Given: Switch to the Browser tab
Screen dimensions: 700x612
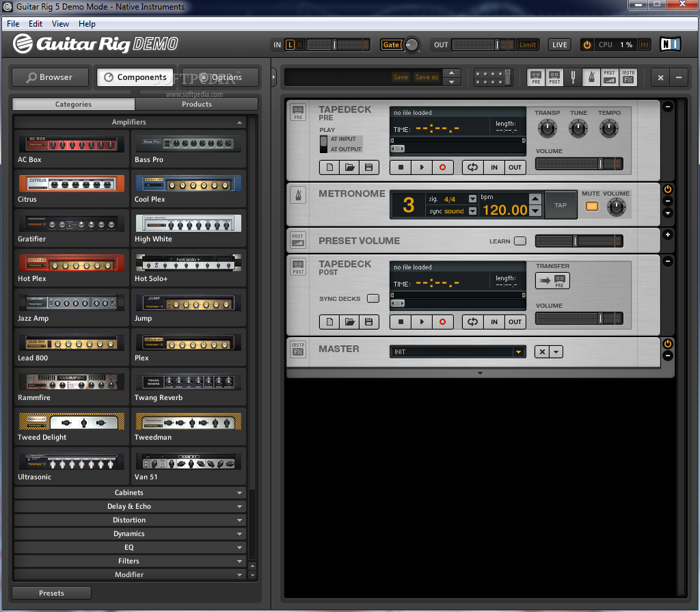Looking at the screenshot, I should point(50,77).
